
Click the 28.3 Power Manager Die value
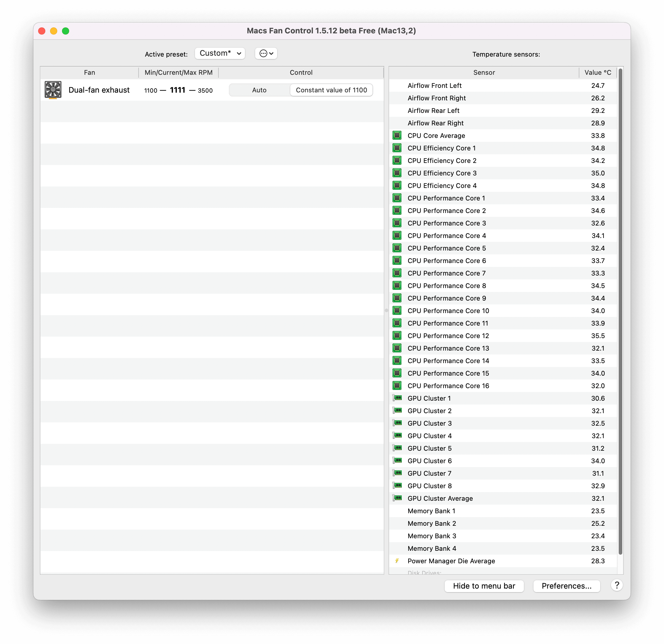coord(598,561)
